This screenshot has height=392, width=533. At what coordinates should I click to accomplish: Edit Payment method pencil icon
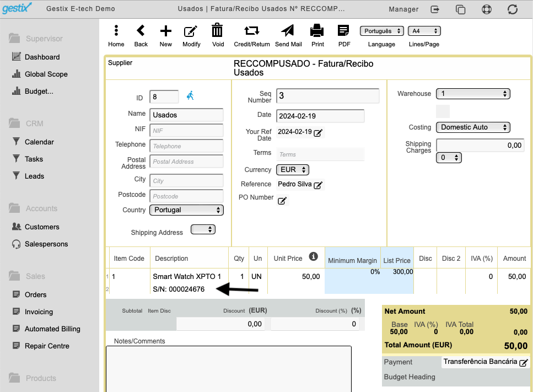click(x=524, y=363)
